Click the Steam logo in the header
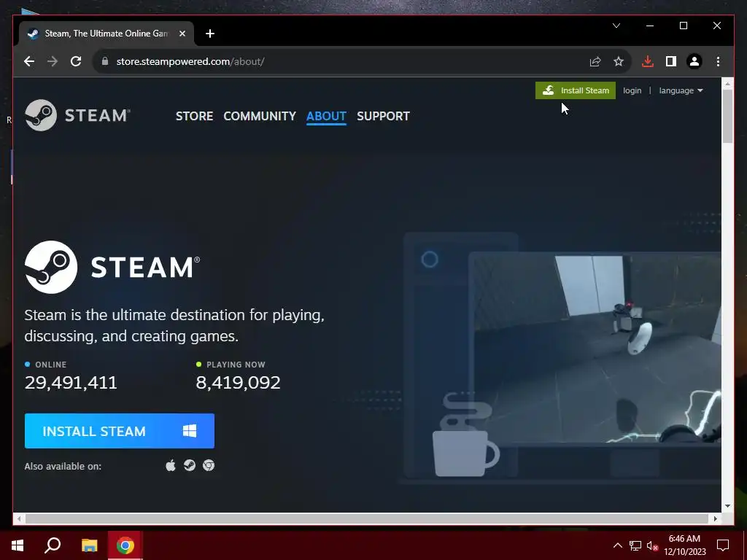747x560 pixels. pos(77,115)
